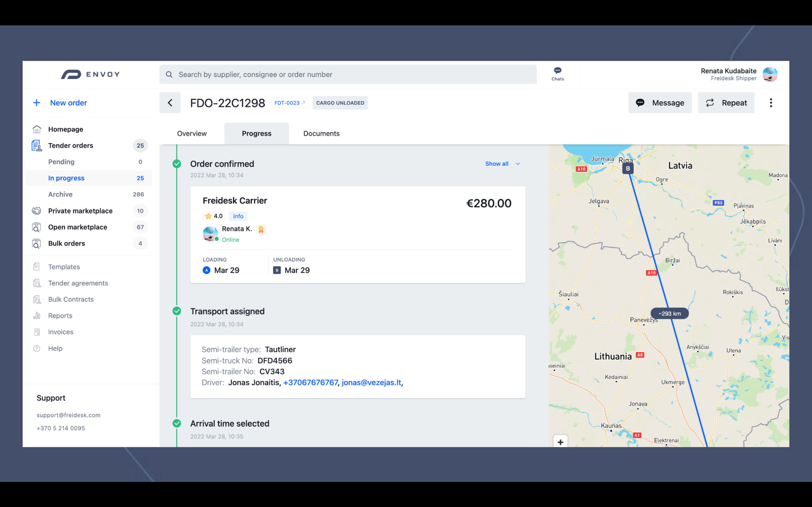Click the Transport assigned completion checkmark
Viewport: 812px width, 507px height.
pyautogui.click(x=177, y=311)
